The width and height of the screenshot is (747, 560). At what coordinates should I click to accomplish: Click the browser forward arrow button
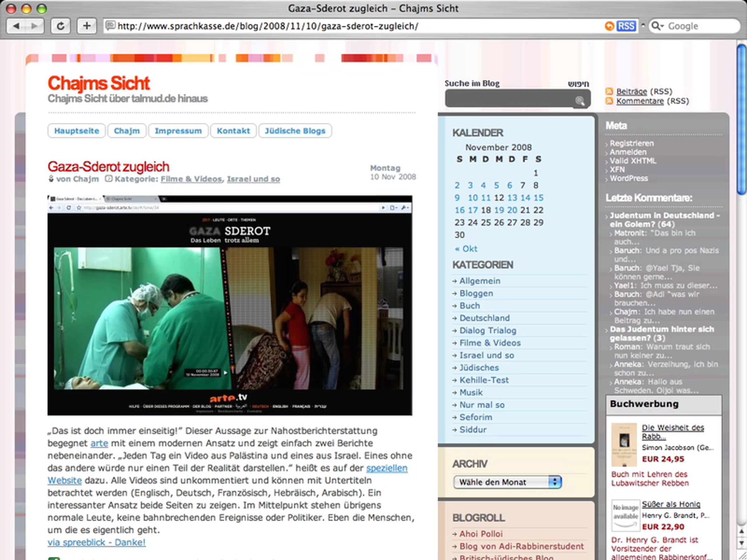click(35, 26)
